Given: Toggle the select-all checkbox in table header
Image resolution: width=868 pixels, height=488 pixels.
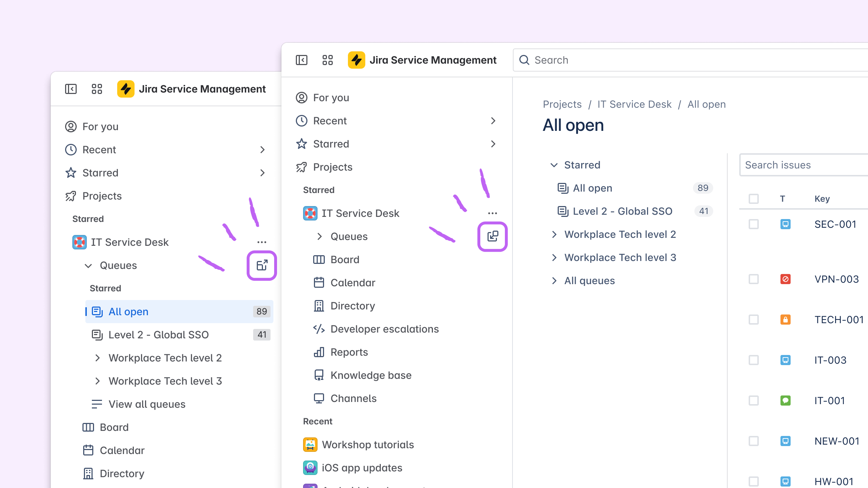Looking at the screenshot, I should click(x=754, y=199).
